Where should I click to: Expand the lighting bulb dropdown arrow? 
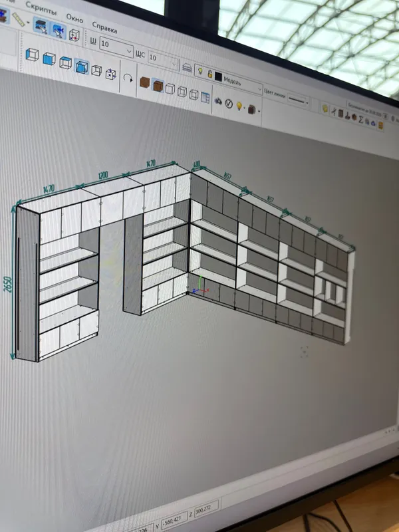tap(245, 108)
